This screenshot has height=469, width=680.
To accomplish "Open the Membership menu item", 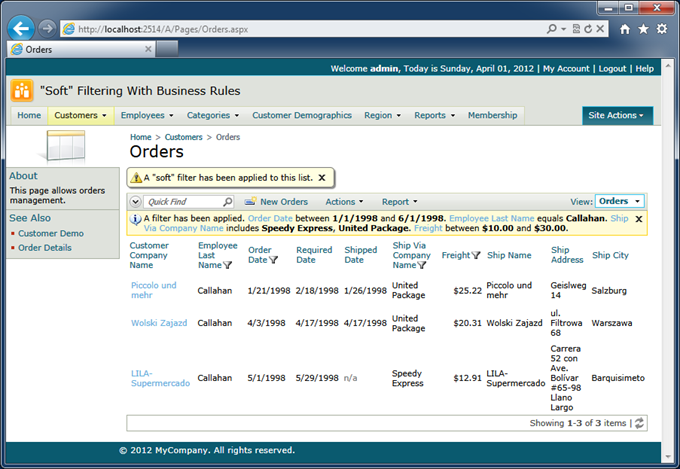I will click(x=493, y=115).
